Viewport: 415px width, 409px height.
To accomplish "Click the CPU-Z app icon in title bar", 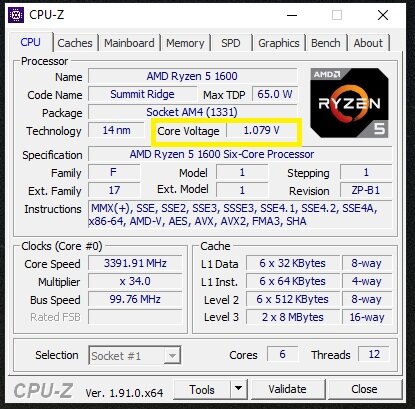I will 16,15.
